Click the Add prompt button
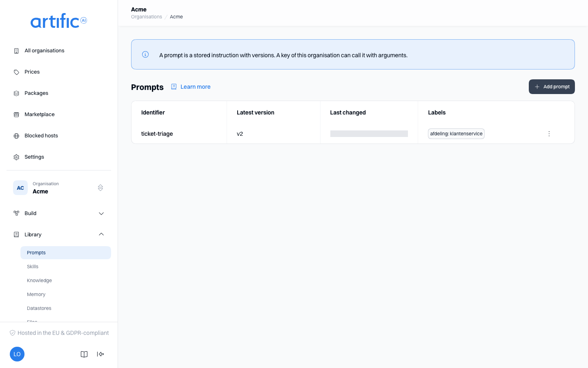 pos(552,87)
